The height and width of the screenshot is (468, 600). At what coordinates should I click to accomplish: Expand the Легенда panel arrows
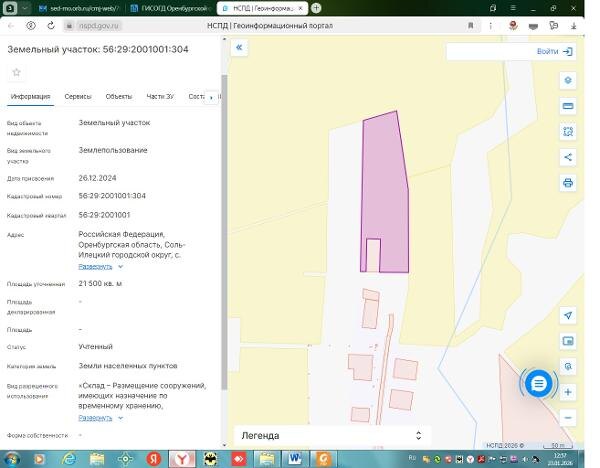click(419, 435)
